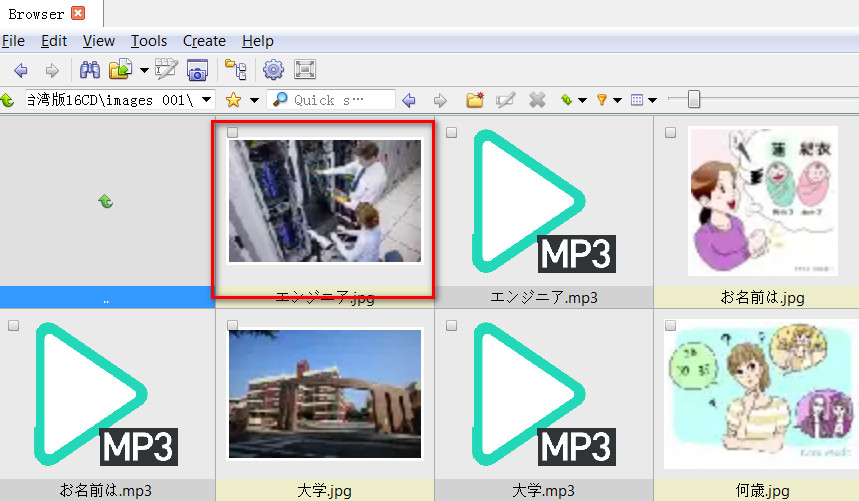Check the box on エンジニア.jpg thumbnail
This screenshot has height=501, width=859.
coord(232,132)
